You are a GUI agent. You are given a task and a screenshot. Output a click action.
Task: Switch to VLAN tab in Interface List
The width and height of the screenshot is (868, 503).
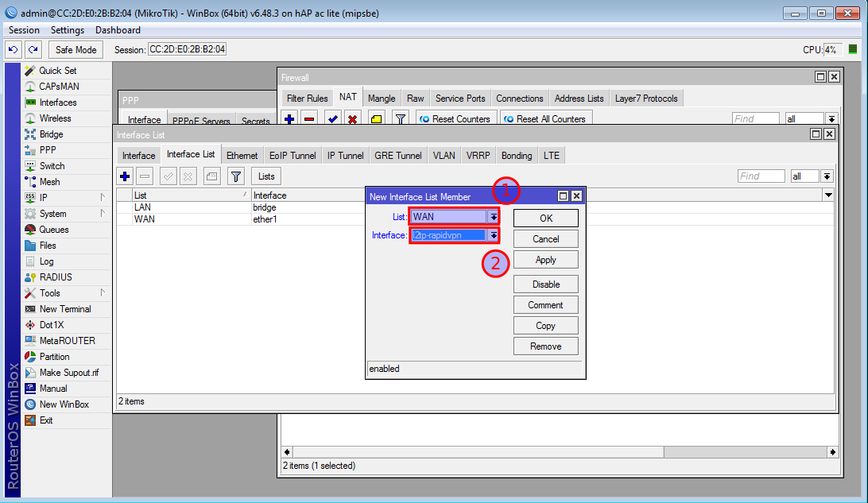click(444, 156)
